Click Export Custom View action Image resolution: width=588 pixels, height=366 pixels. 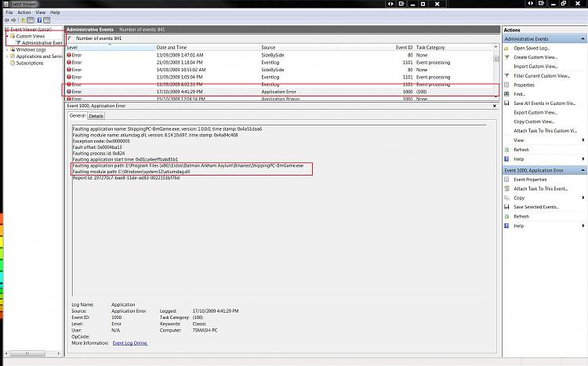[x=535, y=113]
